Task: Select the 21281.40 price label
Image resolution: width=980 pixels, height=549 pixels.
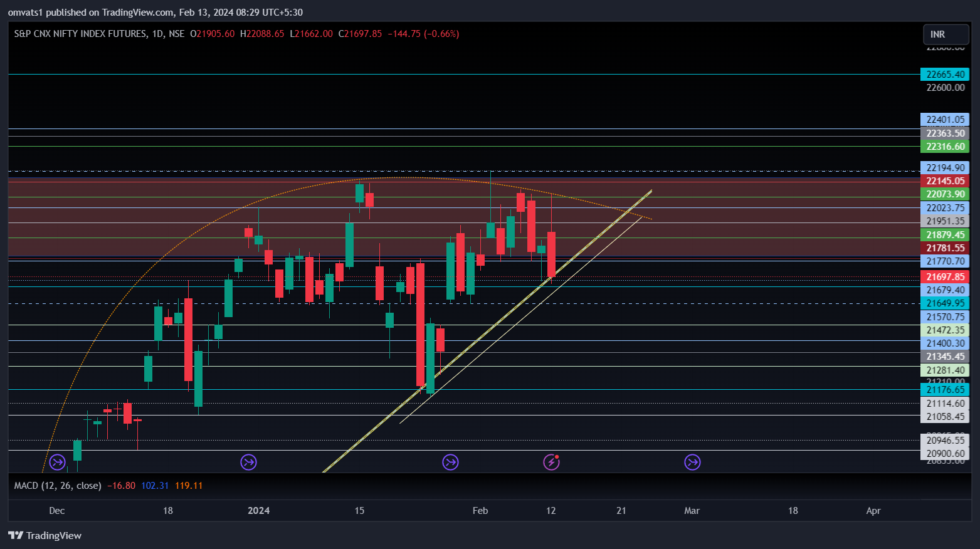Action: 944,370
